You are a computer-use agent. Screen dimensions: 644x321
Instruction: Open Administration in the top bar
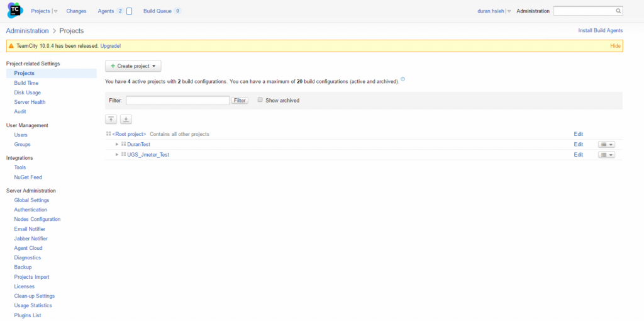[533, 11]
